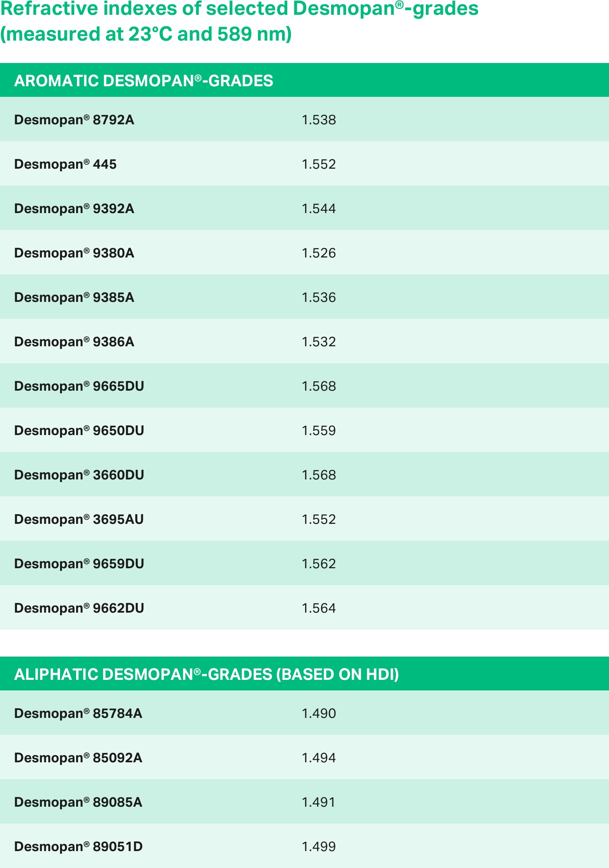This screenshot has height=868, width=609.
Task: Select the value 1.499 for Desmopan 89051D
Action: tap(319, 847)
